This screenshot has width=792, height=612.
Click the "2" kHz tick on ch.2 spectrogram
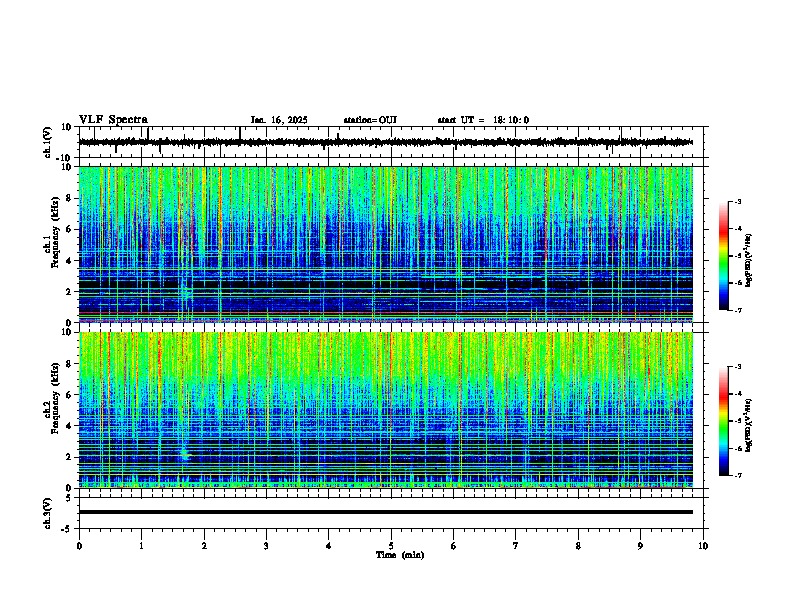[70, 457]
